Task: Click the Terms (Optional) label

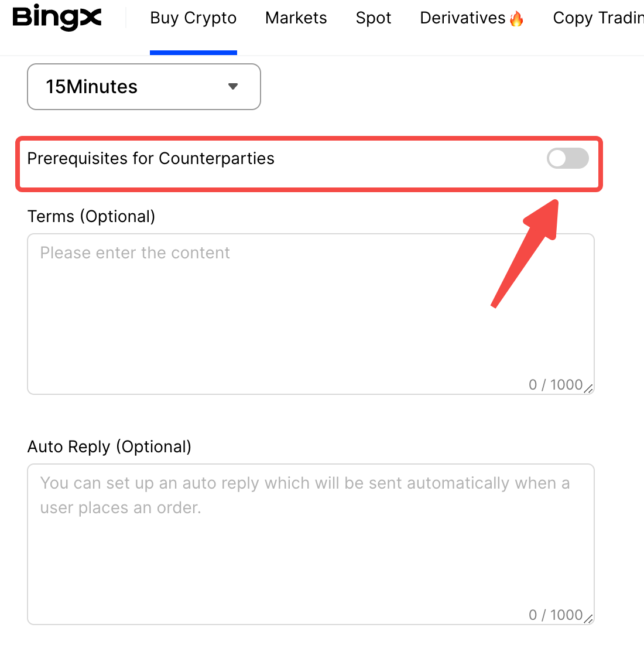Action: (x=91, y=217)
